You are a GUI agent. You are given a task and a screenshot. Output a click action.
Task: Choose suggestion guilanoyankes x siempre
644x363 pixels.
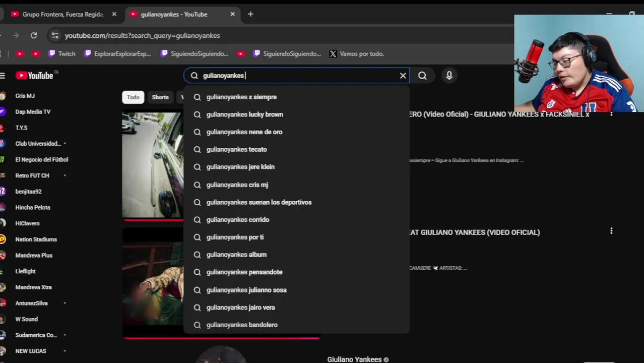click(x=296, y=97)
